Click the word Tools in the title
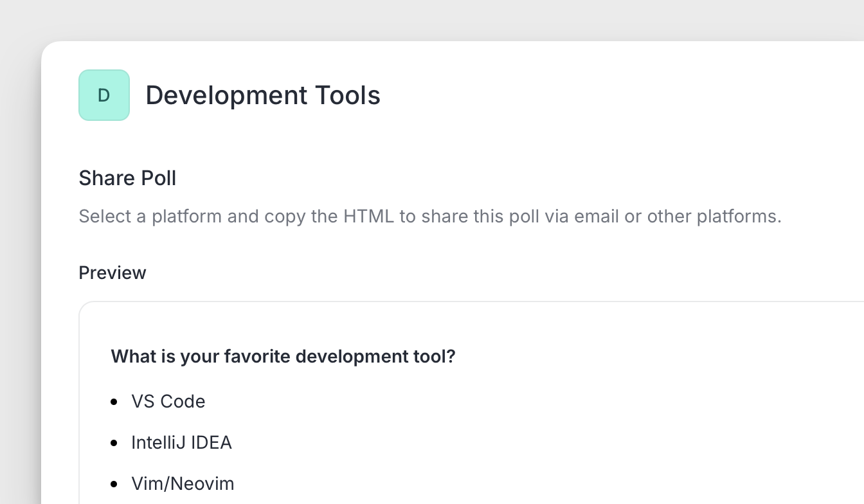This screenshot has width=864, height=504. click(x=347, y=95)
